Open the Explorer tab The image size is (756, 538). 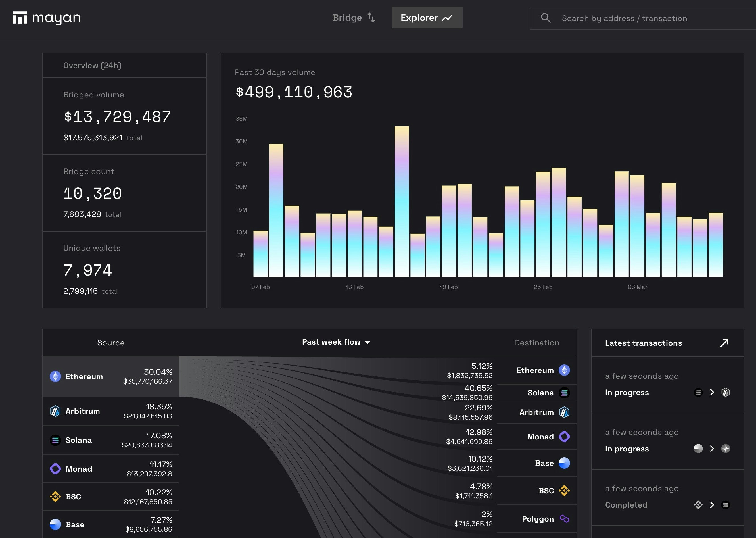coord(427,18)
